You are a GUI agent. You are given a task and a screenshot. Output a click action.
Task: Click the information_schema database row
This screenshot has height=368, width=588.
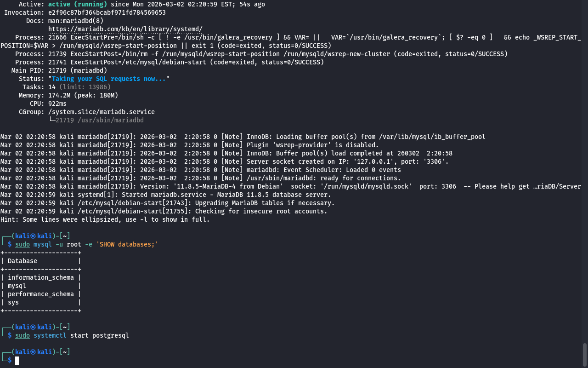[40, 277]
